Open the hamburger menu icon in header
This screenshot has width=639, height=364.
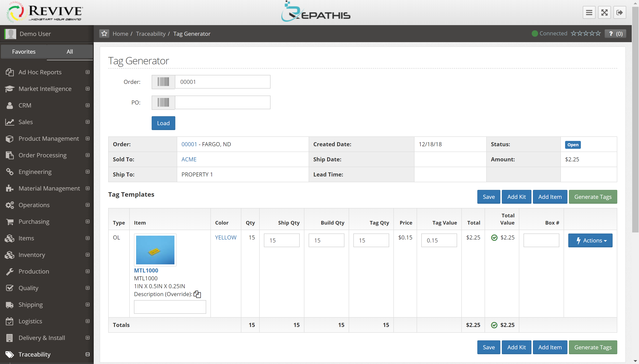point(589,13)
